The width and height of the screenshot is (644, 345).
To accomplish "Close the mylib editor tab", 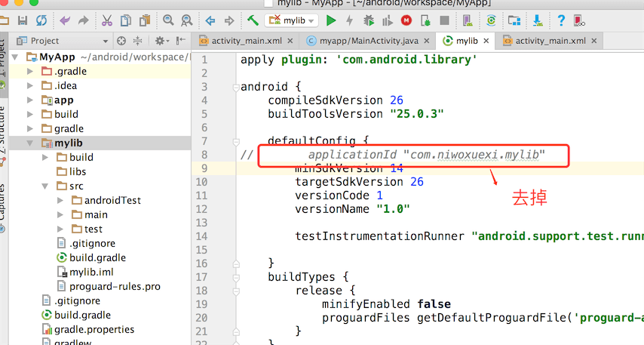I will coord(486,41).
